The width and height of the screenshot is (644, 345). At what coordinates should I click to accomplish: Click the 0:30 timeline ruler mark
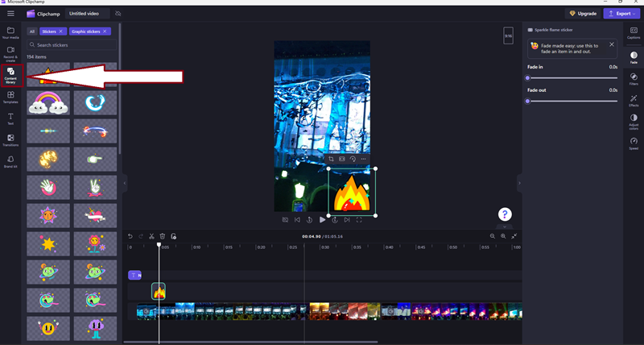(324, 247)
